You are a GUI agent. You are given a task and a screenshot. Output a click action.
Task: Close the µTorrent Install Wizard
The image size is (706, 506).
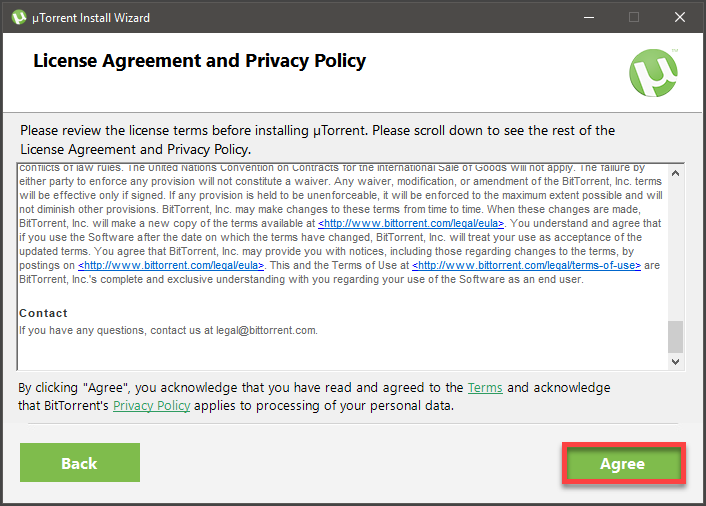coord(680,17)
